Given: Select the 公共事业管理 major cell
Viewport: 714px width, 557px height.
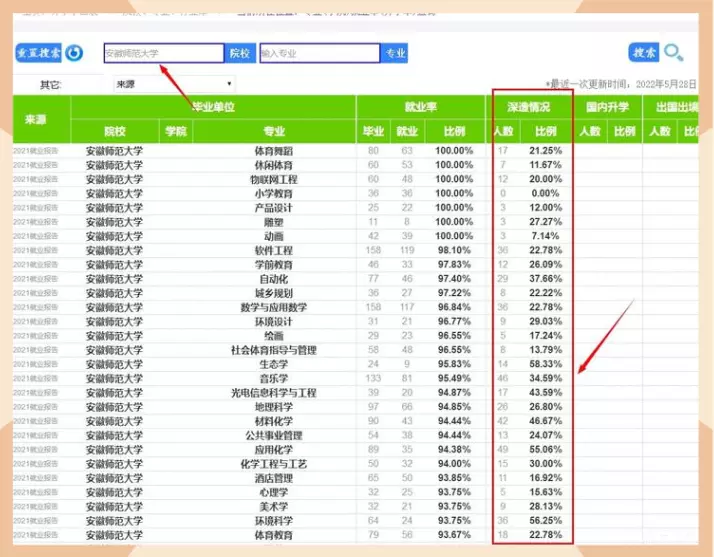Looking at the screenshot, I should pyautogui.click(x=274, y=435).
